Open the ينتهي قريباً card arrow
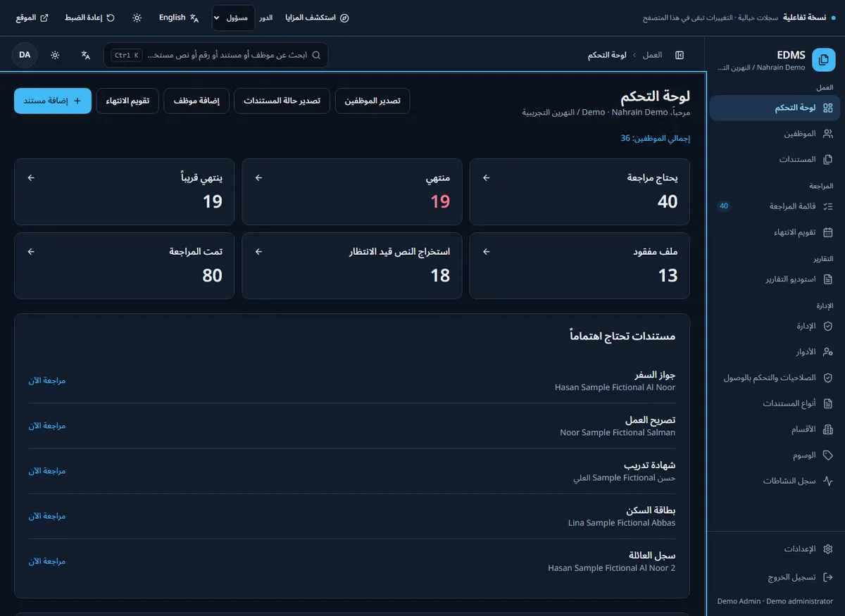The width and height of the screenshot is (845, 616). tap(31, 178)
